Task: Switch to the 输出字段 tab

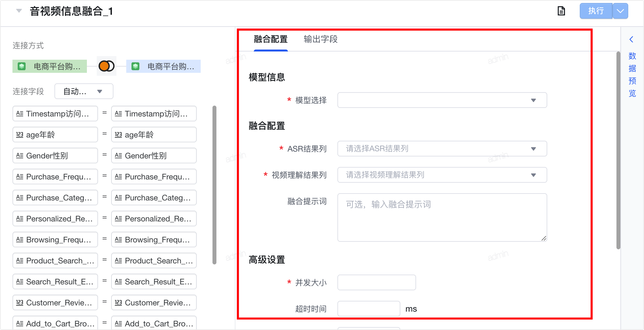Action: (320, 39)
